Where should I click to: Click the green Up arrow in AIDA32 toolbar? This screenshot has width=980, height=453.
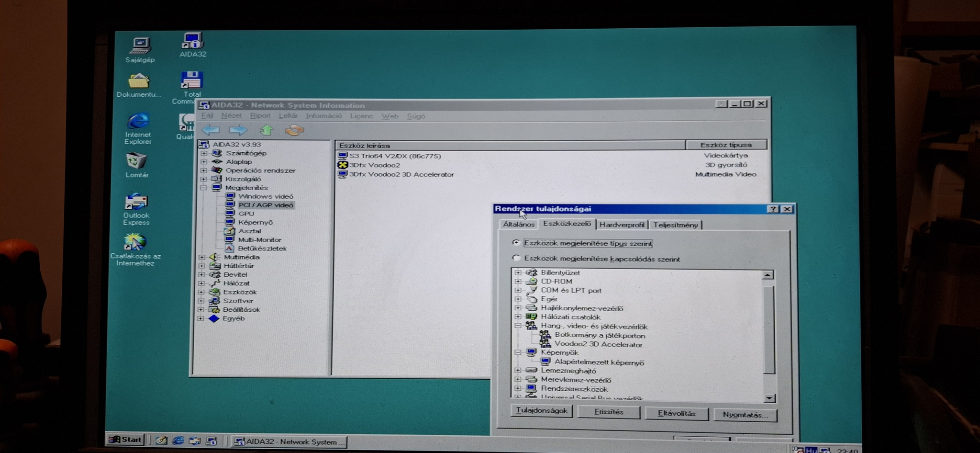(x=267, y=130)
